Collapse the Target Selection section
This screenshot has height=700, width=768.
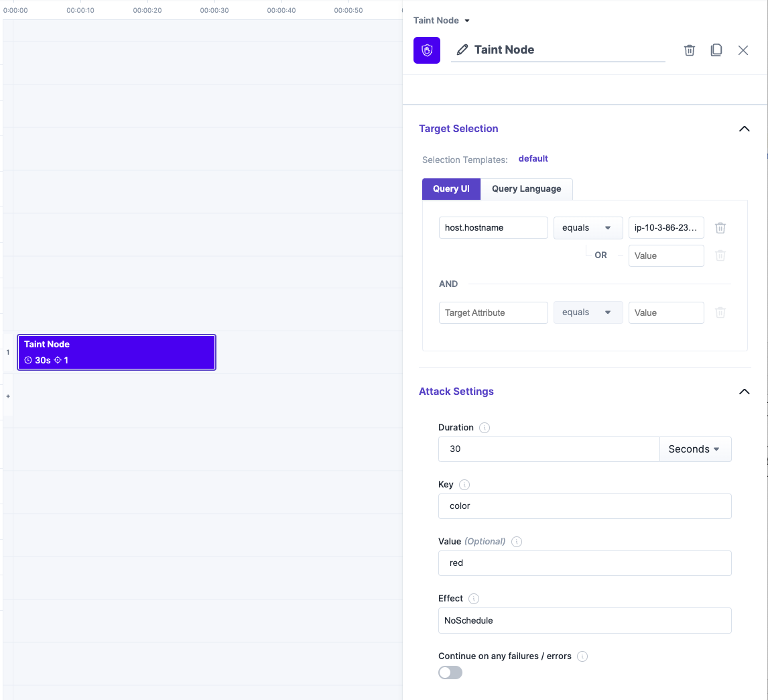point(744,129)
